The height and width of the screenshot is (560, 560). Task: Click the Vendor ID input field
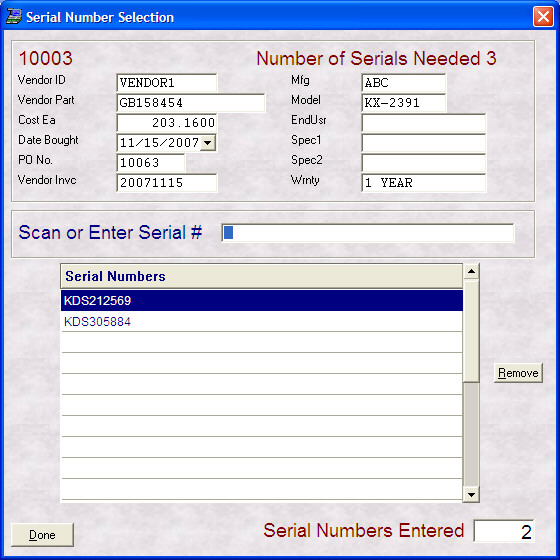167,83
